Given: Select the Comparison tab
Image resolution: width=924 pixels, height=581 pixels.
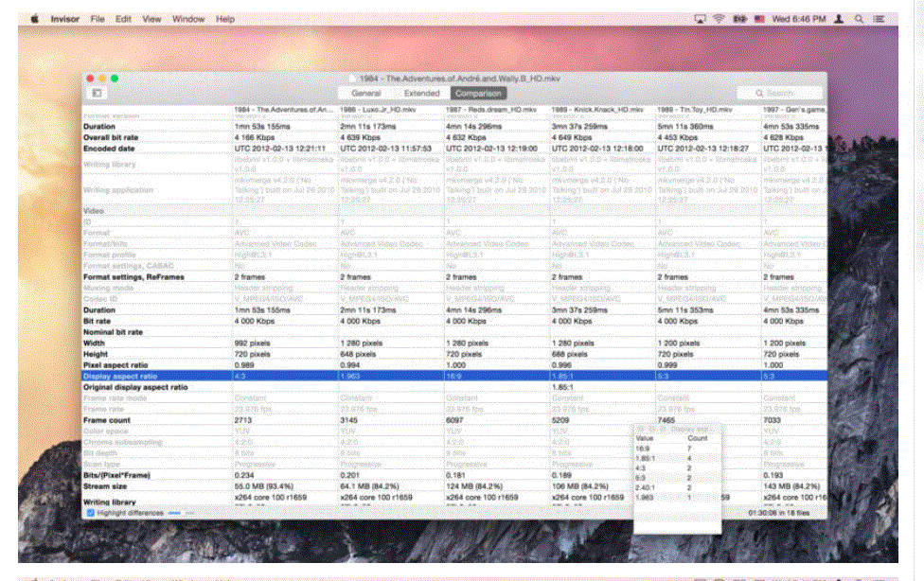Looking at the screenshot, I should [478, 93].
